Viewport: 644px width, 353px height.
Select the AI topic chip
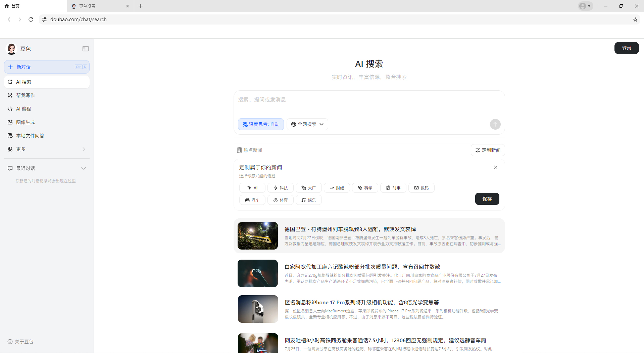[x=252, y=188]
